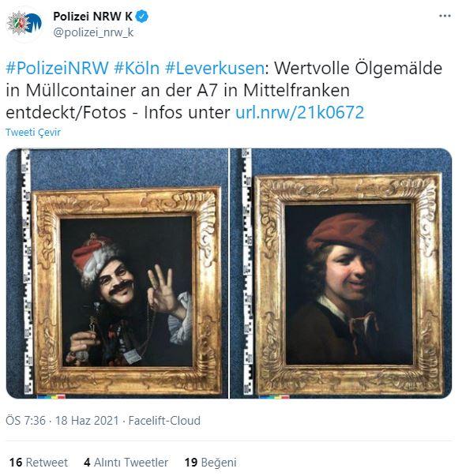Open the Facelift-Cloud source link
The width and height of the screenshot is (462, 476).
(x=164, y=421)
